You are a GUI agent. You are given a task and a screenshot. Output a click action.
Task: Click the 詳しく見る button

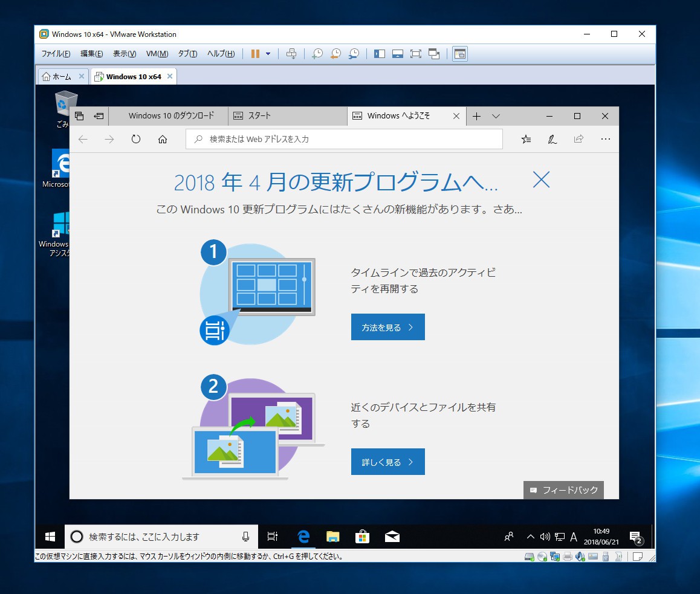point(387,462)
